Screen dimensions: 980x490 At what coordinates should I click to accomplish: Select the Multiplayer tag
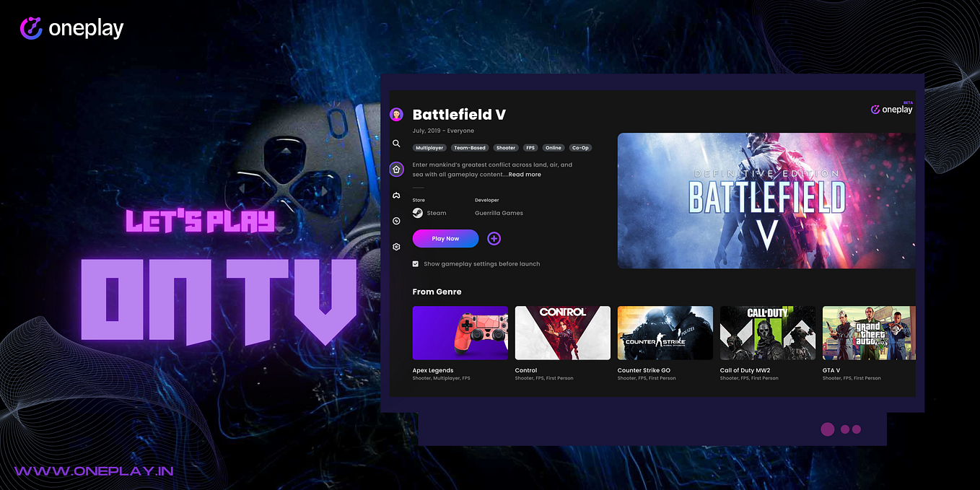pos(429,147)
